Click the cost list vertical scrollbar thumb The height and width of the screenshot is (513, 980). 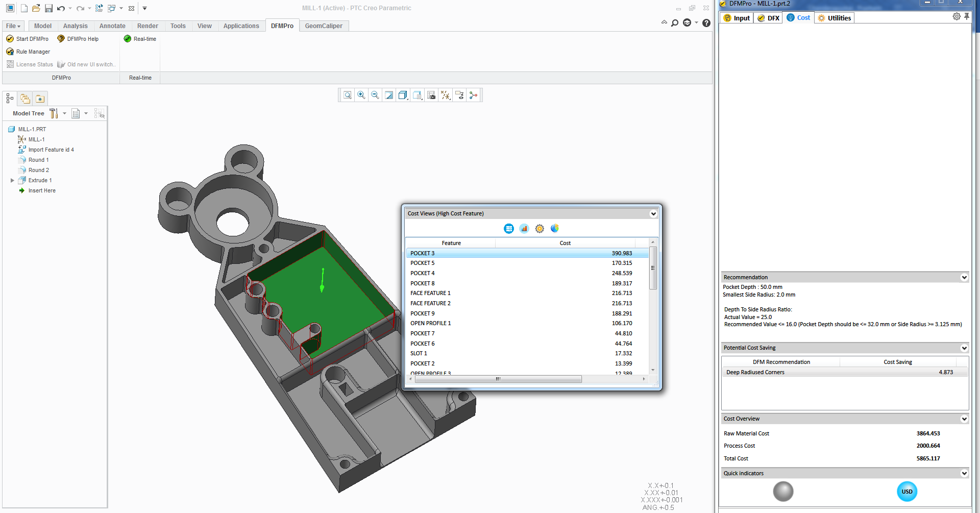click(x=653, y=268)
